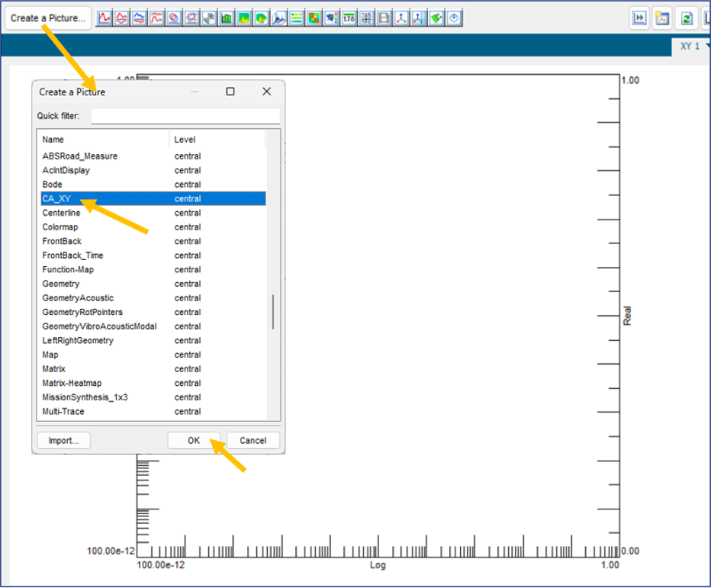
Task: Click the axes triad icon beside green geometry icon
Action: (x=419, y=18)
